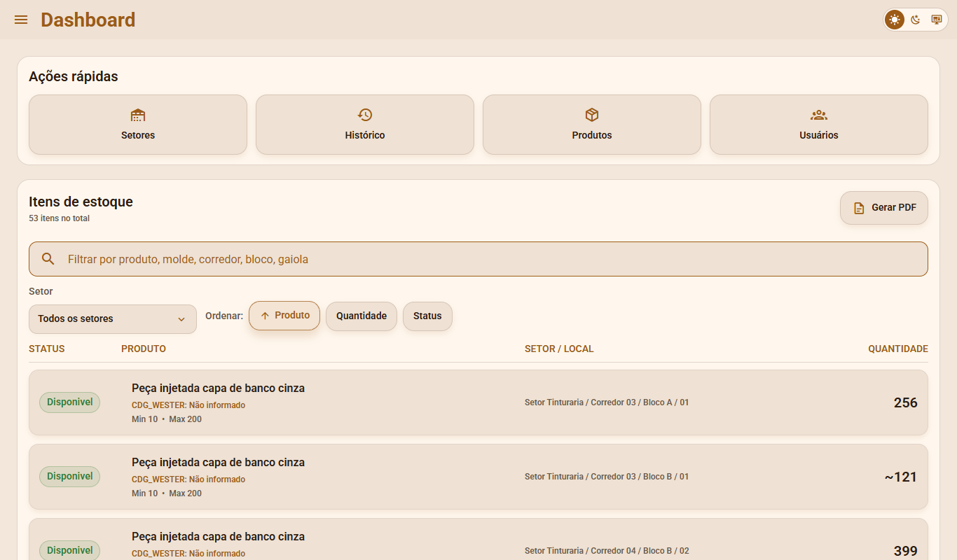Viewport: 957px width, 560px height.
Task: Select system theme monitor icon
Action: pos(937,20)
